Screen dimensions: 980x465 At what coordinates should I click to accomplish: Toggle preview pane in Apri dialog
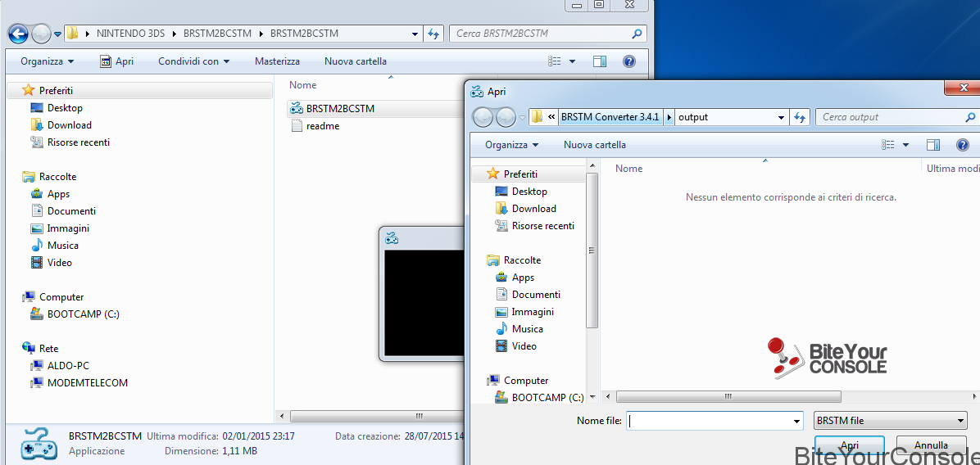click(x=933, y=145)
